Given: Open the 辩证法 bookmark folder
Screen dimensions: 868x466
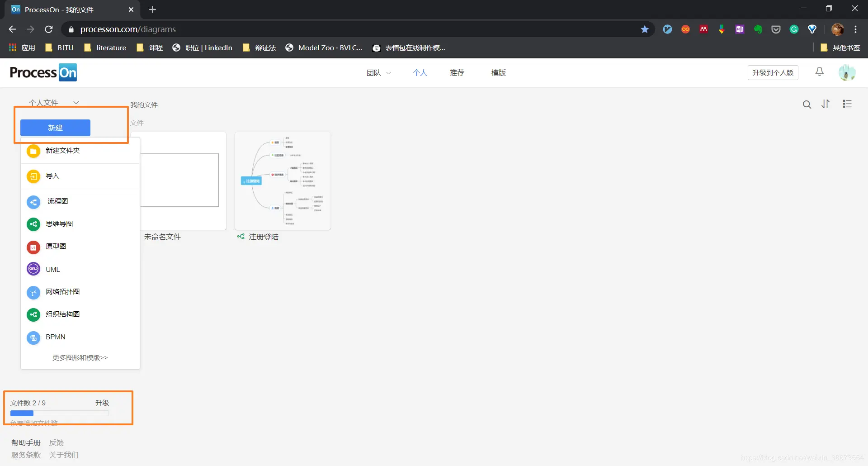Looking at the screenshot, I should 259,48.
